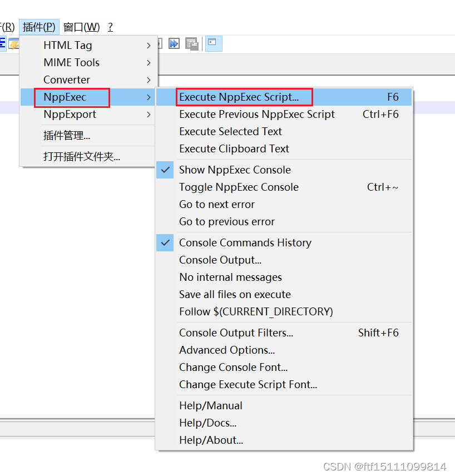Screen dimensions: 455x476
Task: Open Help/Docs... entry
Action: (x=284, y=423)
